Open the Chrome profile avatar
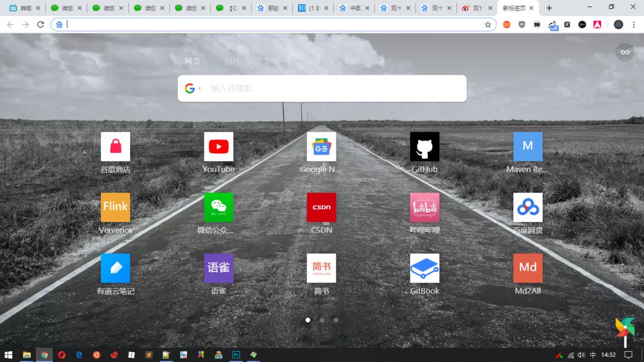 tap(618, 24)
